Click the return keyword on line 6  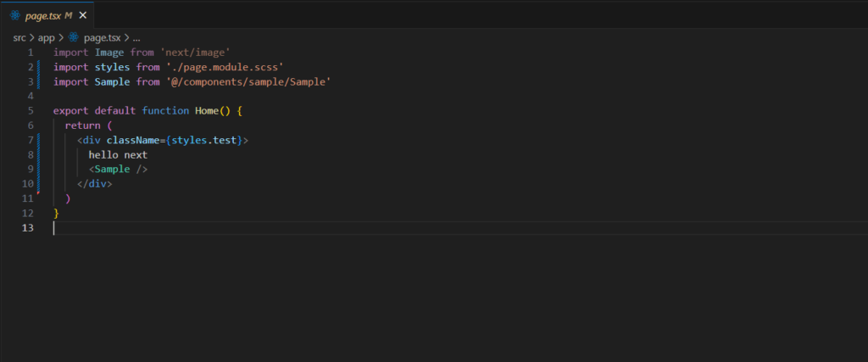[82, 125]
